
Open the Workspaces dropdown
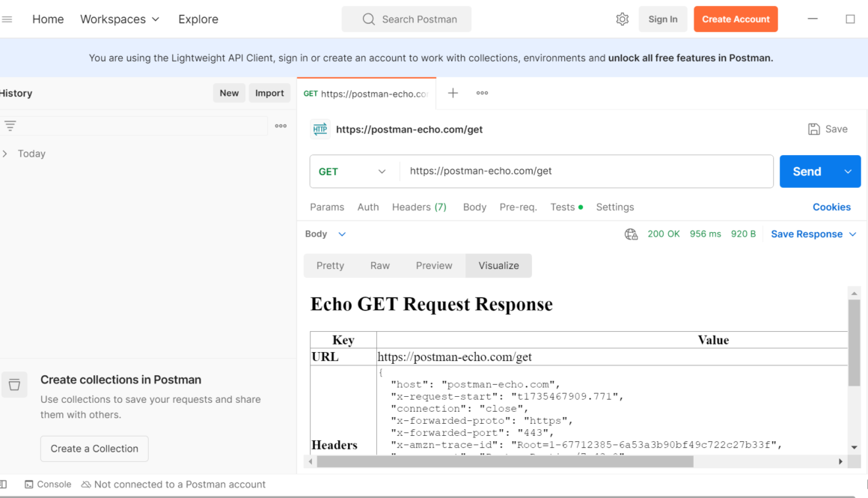[120, 19]
